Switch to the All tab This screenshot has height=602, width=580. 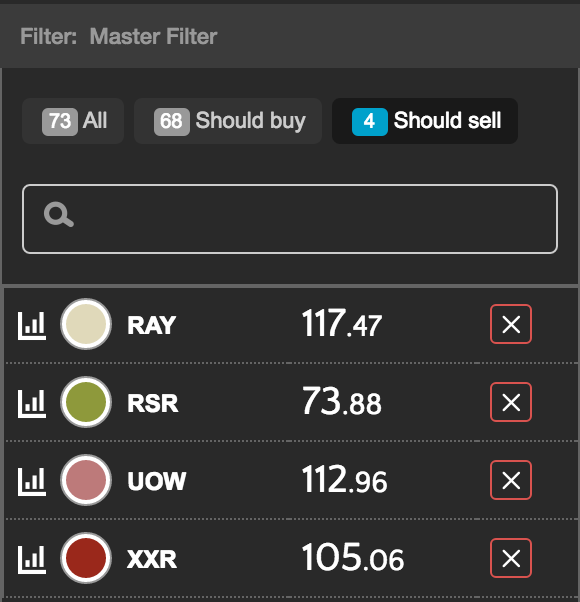[73, 121]
